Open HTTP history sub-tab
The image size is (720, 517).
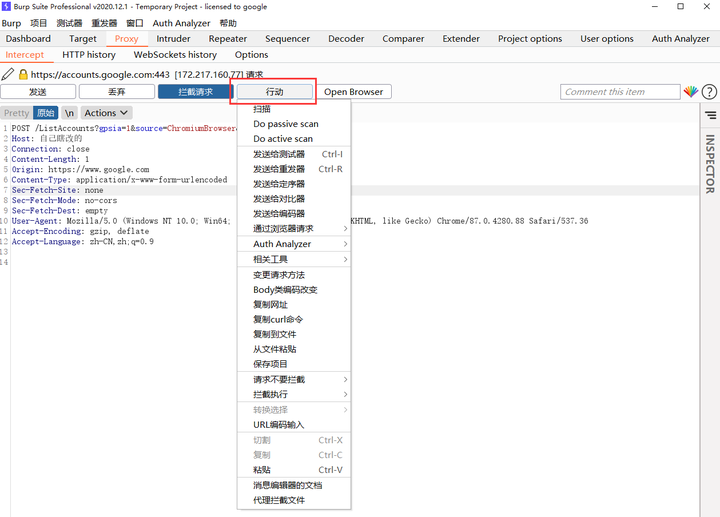click(89, 55)
